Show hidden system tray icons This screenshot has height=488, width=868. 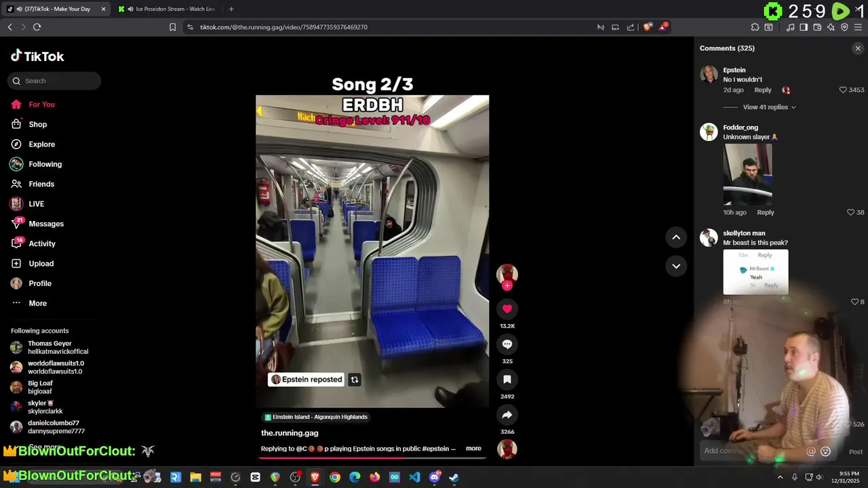[780, 477]
